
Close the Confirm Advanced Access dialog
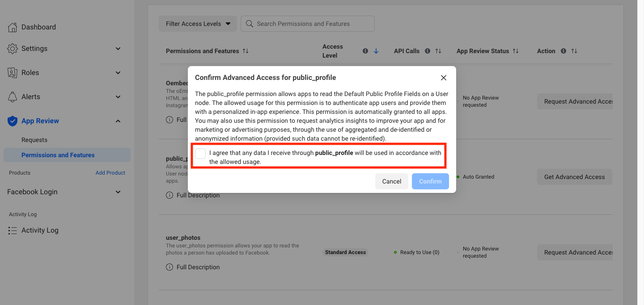444,78
